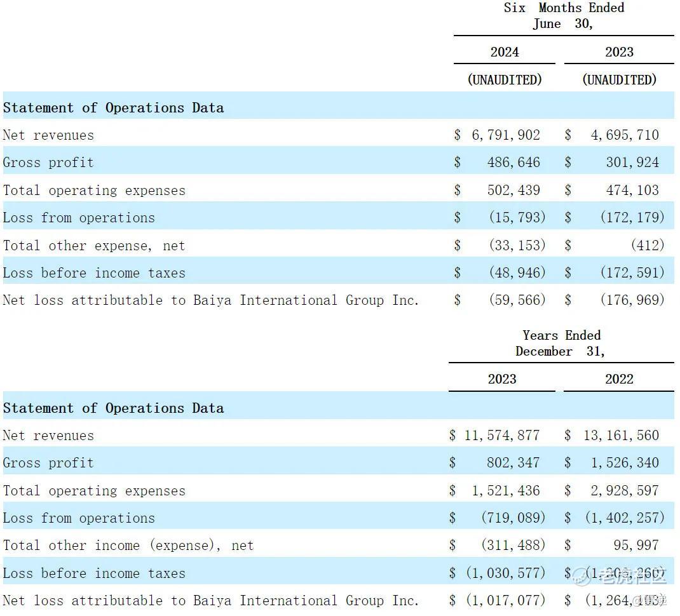Select the second "Statement of Operations Data" heading
This screenshot has width=680, height=616.
point(114,408)
